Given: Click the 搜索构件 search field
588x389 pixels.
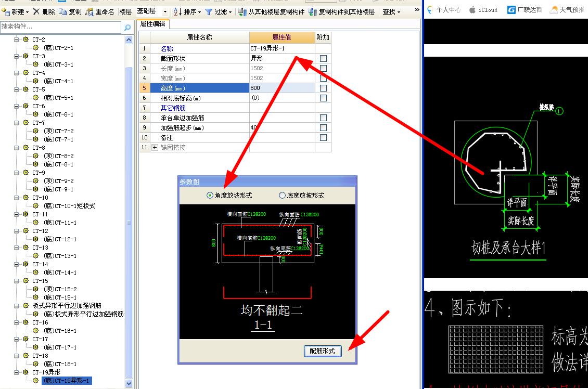Looking at the screenshot, I should coord(61,27).
